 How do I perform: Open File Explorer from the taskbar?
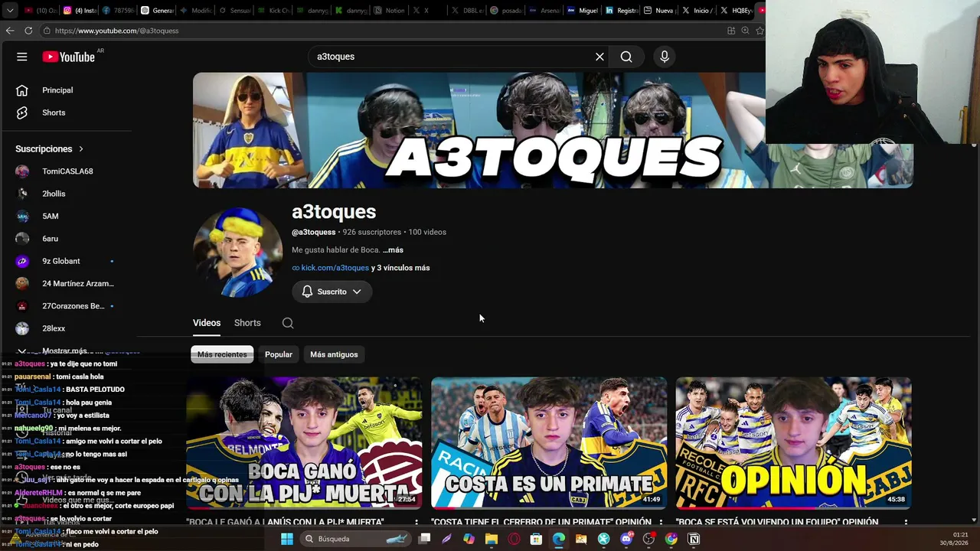pos(492,539)
